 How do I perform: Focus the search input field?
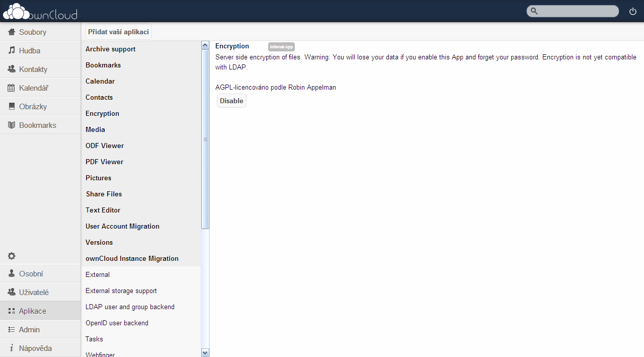(x=573, y=11)
